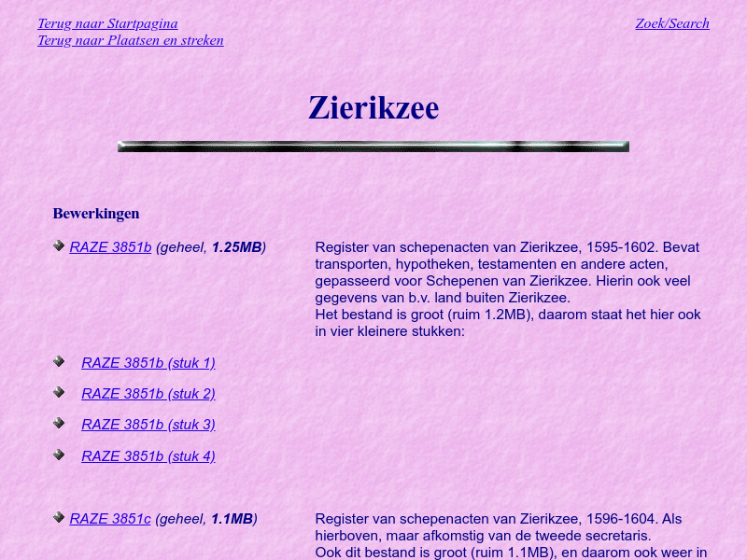747x560 pixels.
Task: Open the Zoek/Search link
Action: [671, 23]
